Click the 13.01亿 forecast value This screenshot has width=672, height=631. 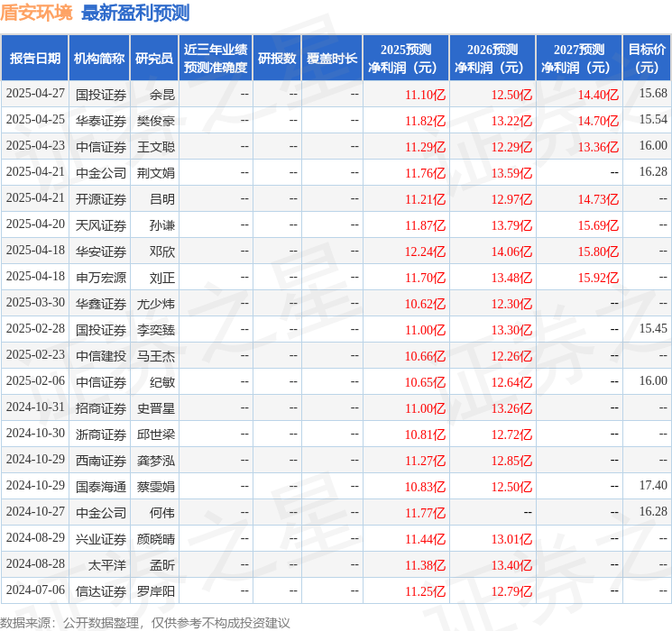(x=511, y=539)
